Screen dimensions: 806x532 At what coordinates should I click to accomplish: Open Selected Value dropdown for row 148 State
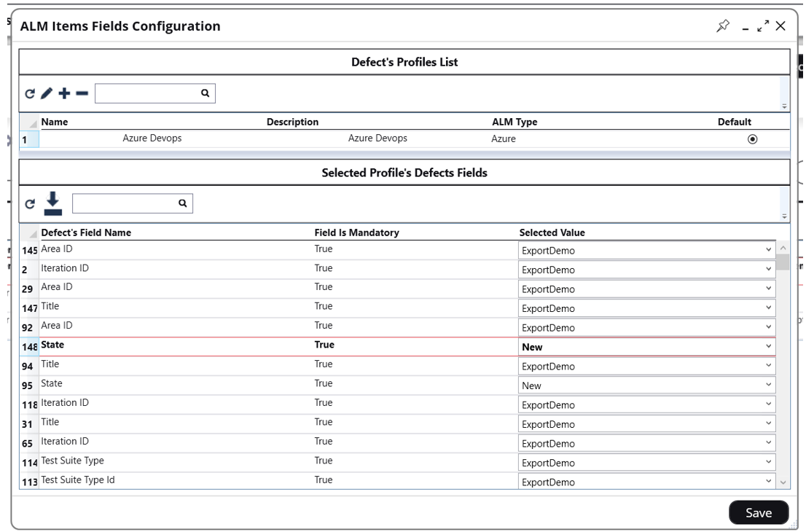[x=768, y=347]
